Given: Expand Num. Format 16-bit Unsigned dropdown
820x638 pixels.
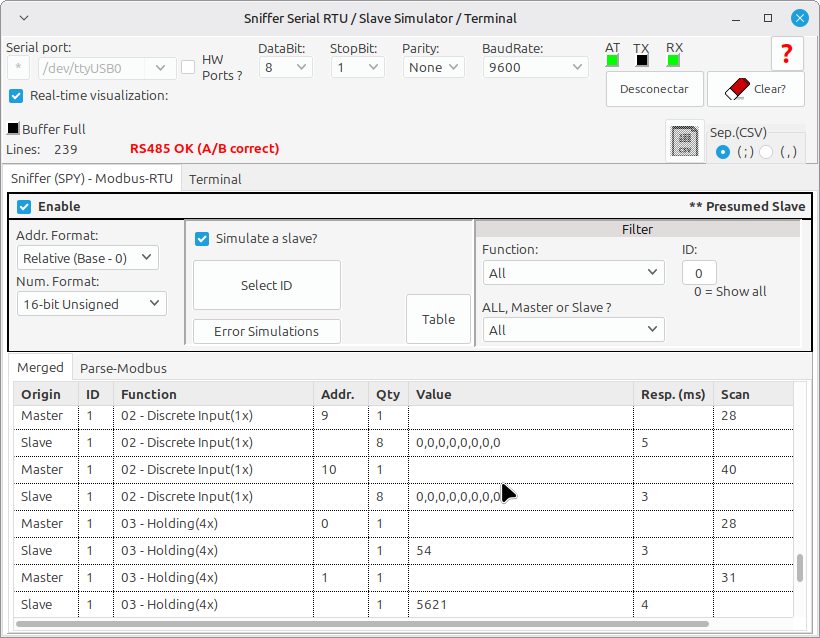Looking at the screenshot, I should coord(92,304).
